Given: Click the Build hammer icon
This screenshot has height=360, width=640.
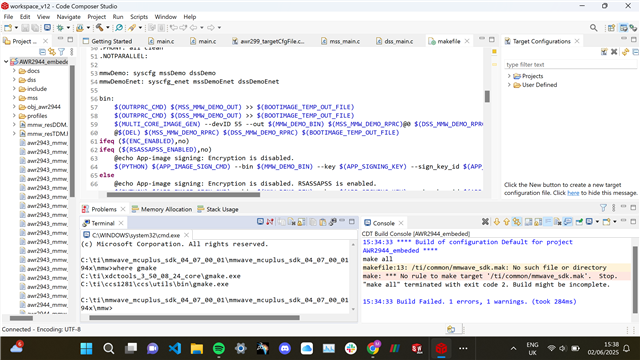Looking at the screenshot, I should (100, 28).
